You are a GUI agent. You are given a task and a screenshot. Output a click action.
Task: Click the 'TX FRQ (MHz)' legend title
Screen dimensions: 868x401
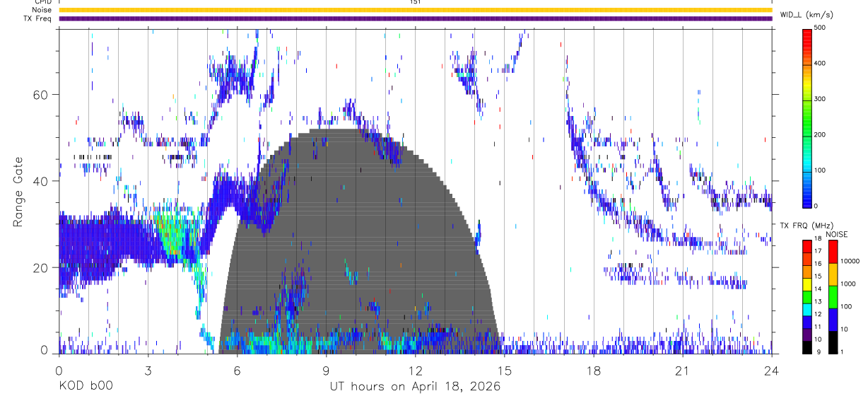[x=805, y=226]
